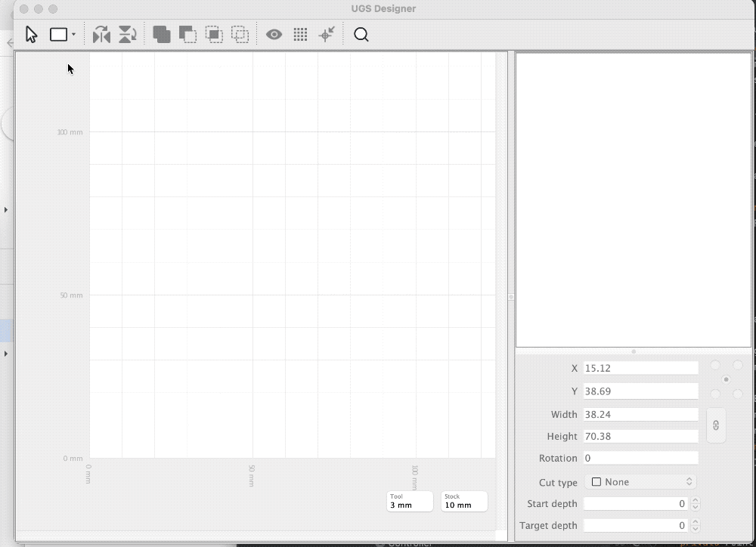Image resolution: width=756 pixels, height=547 pixels.
Task: Toggle the grid display icon
Action: [x=300, y=34]
